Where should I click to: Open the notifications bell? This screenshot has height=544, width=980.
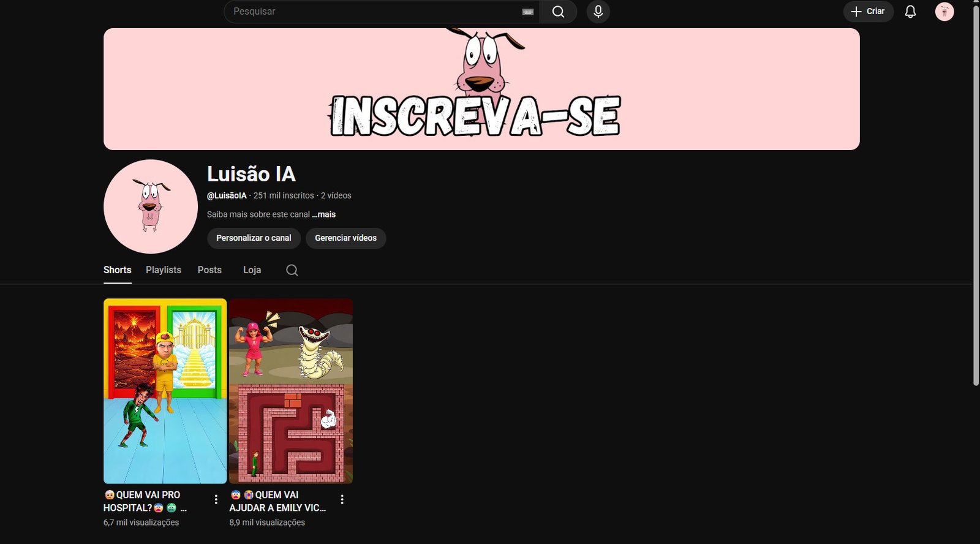tap(910, 12)
